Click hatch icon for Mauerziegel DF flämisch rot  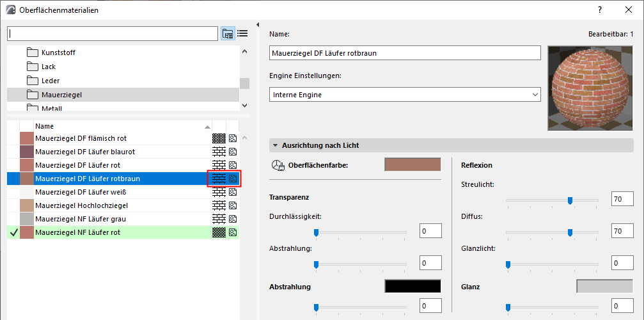point(219,138)
